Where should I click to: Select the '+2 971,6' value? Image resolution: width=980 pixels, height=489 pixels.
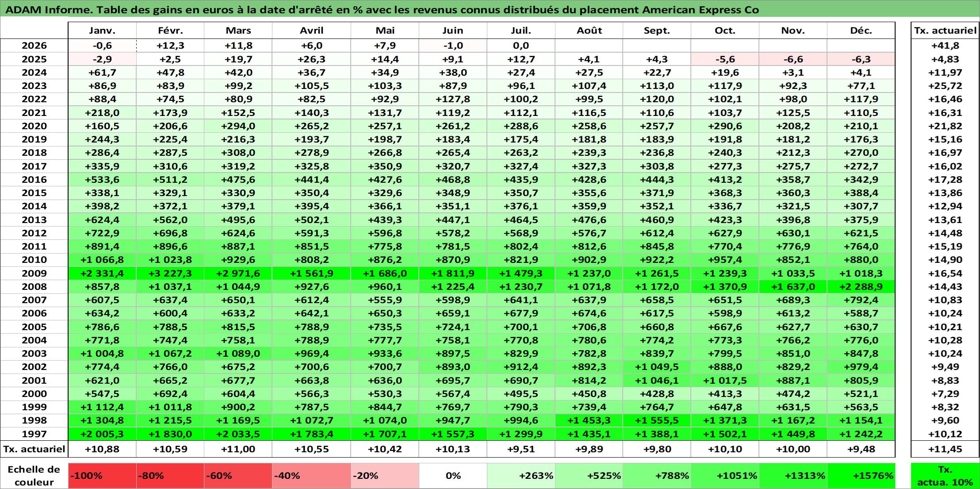(x=238, y=273)
